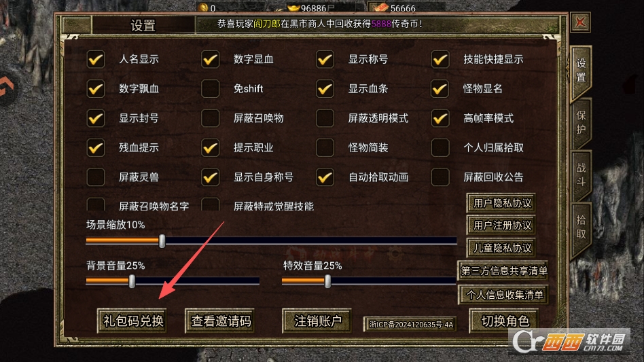Switch to the 战斗 side tab

point(581,175)
